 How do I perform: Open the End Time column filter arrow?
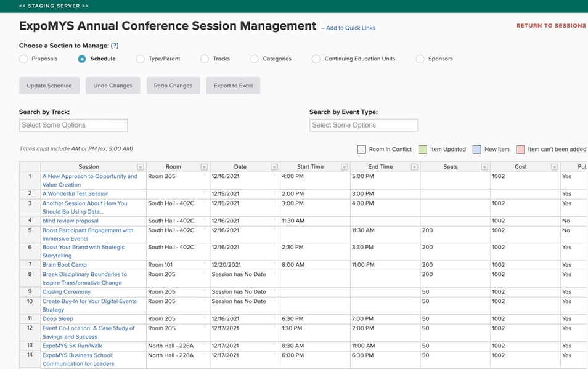click(x=414, y=167)
